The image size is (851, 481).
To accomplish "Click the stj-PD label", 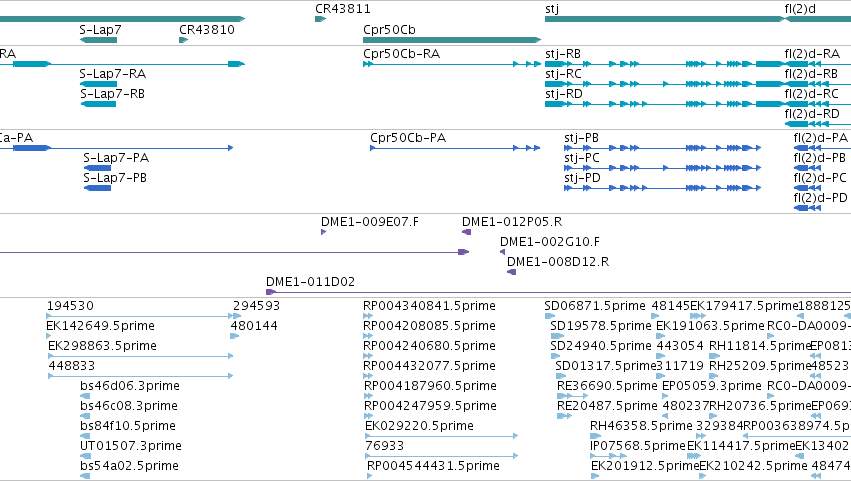I will [x=582, y=178].
